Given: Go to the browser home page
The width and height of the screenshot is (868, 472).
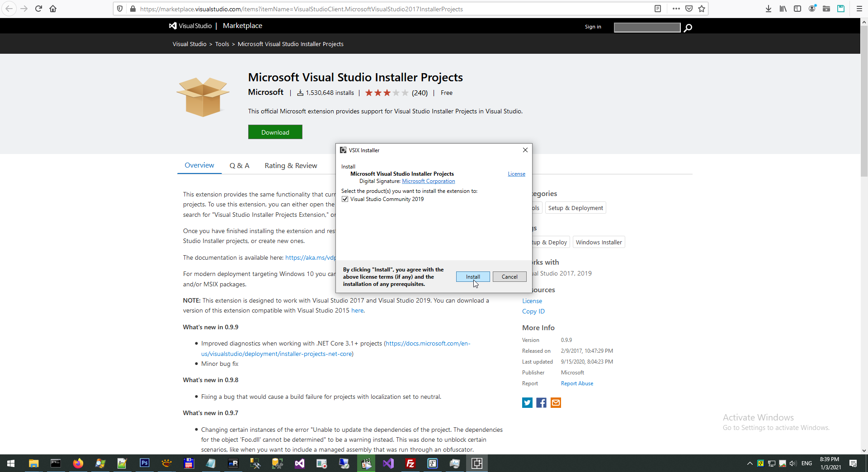Looking at the screenshot, I should [53, 9].
